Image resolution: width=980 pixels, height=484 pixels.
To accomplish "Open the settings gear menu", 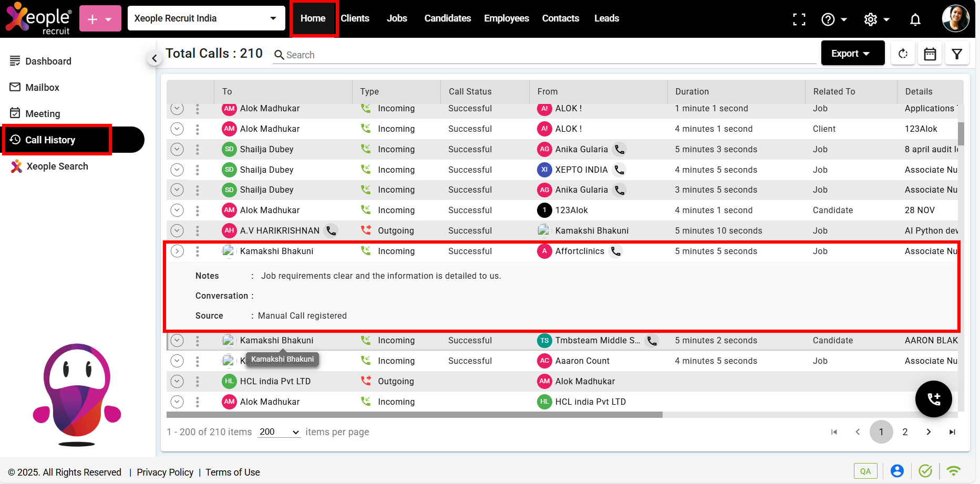I will click(x=876, y=19).
